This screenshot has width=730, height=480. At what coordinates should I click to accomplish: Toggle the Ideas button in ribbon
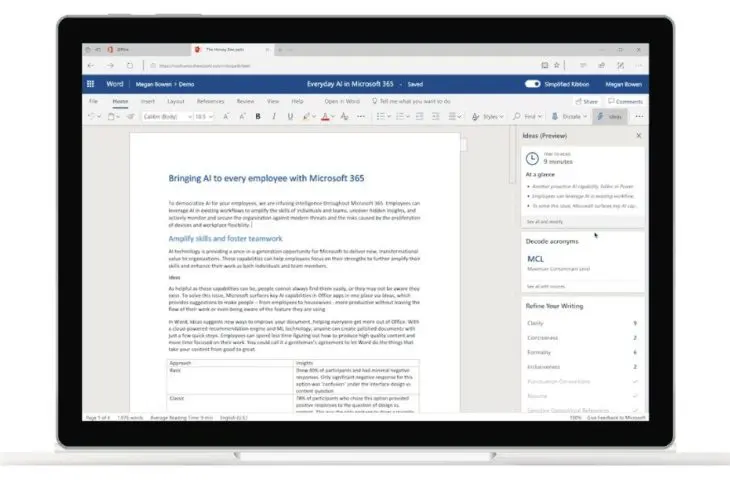coord(610,116)
